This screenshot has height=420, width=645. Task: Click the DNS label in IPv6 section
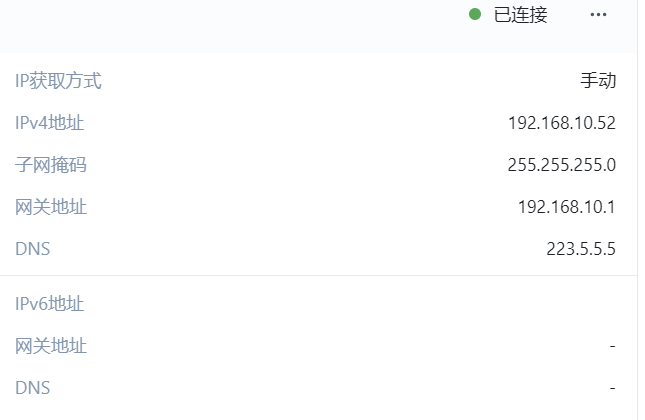(33, 388)
